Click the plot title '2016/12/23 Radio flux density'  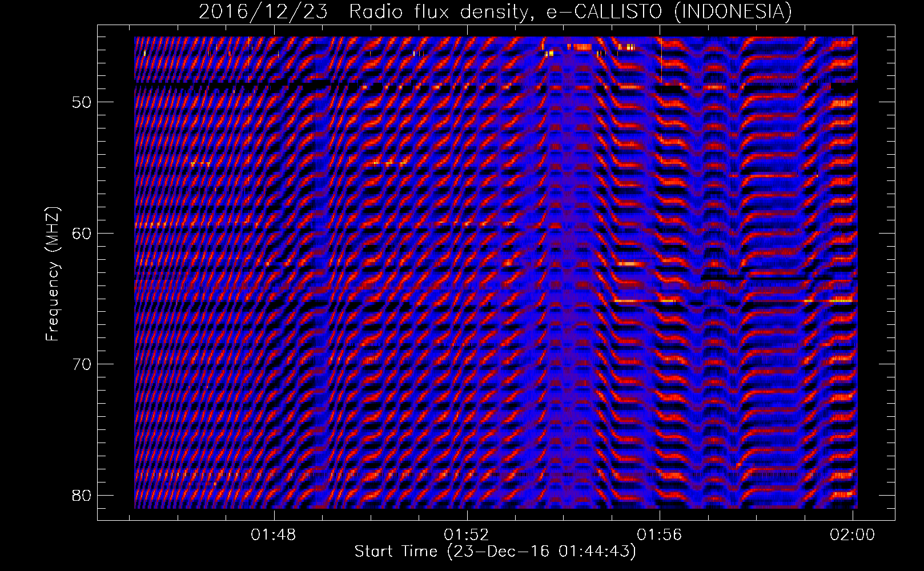pos(495,11)
